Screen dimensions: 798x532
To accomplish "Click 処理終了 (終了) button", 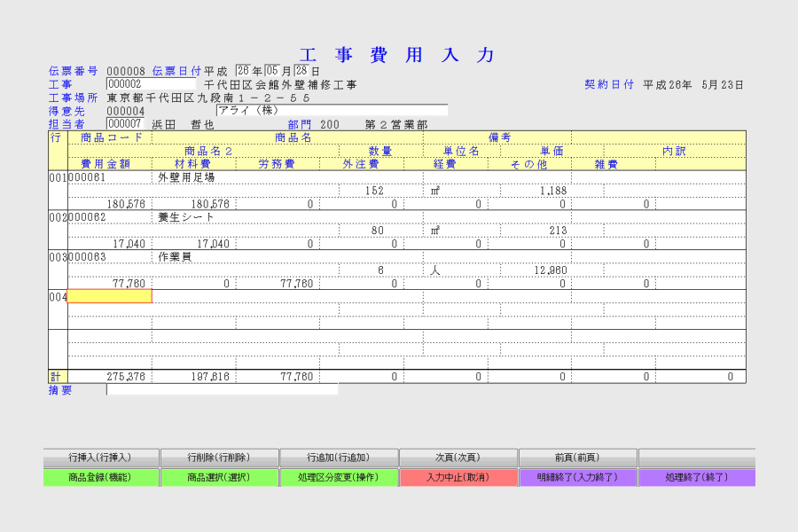I will [697, 477].
